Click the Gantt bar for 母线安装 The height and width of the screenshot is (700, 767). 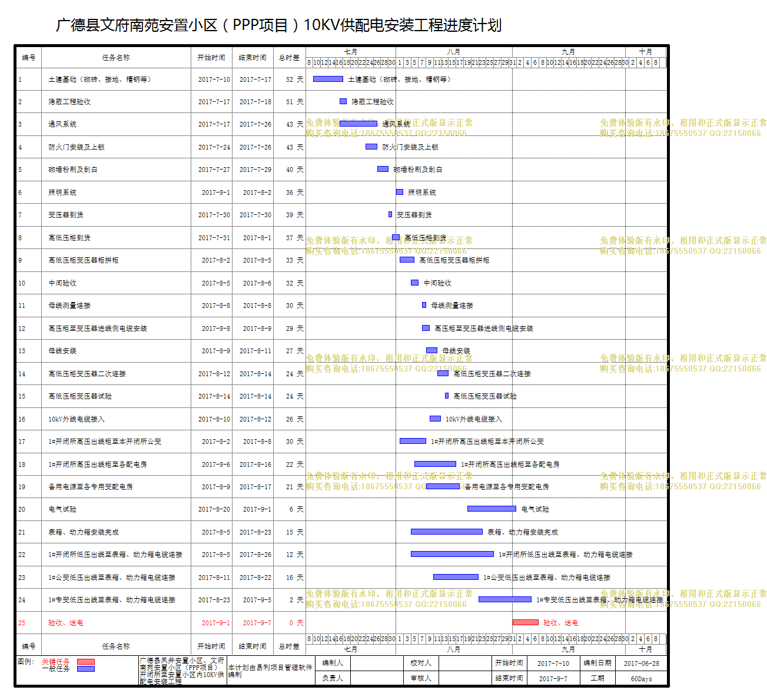431,350
